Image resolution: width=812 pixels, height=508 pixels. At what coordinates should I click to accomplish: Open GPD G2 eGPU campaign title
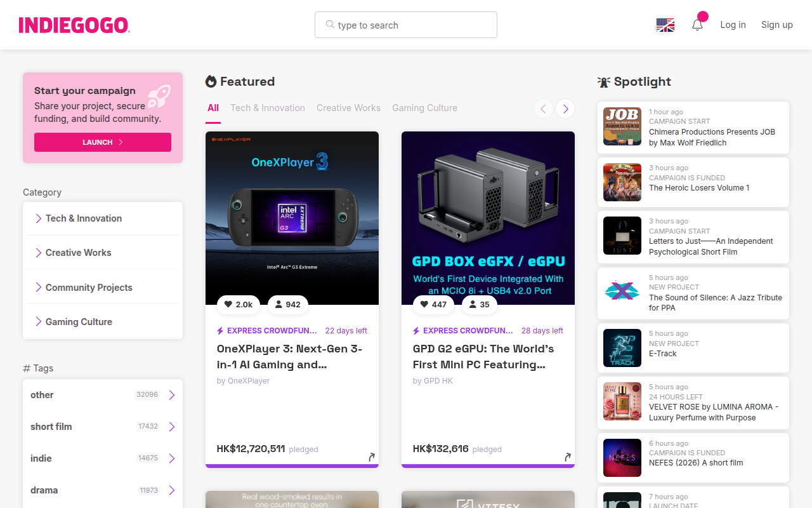point(483,357)
